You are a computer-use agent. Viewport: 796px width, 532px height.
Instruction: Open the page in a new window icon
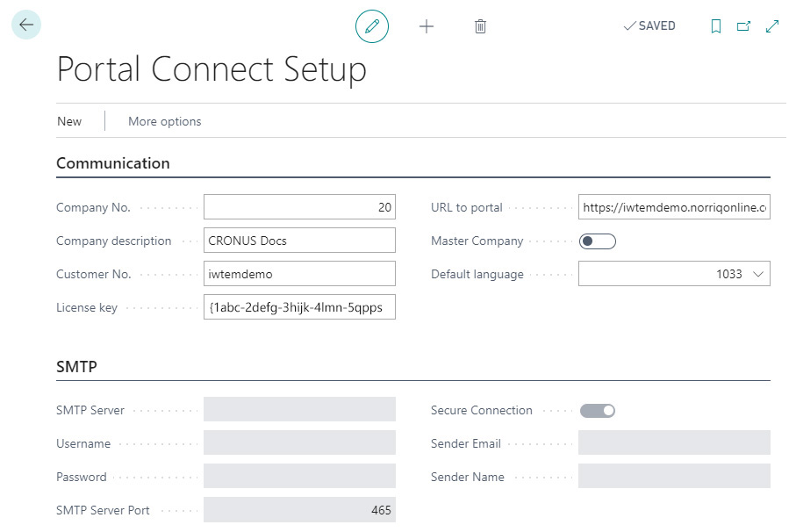coord(742,26)
